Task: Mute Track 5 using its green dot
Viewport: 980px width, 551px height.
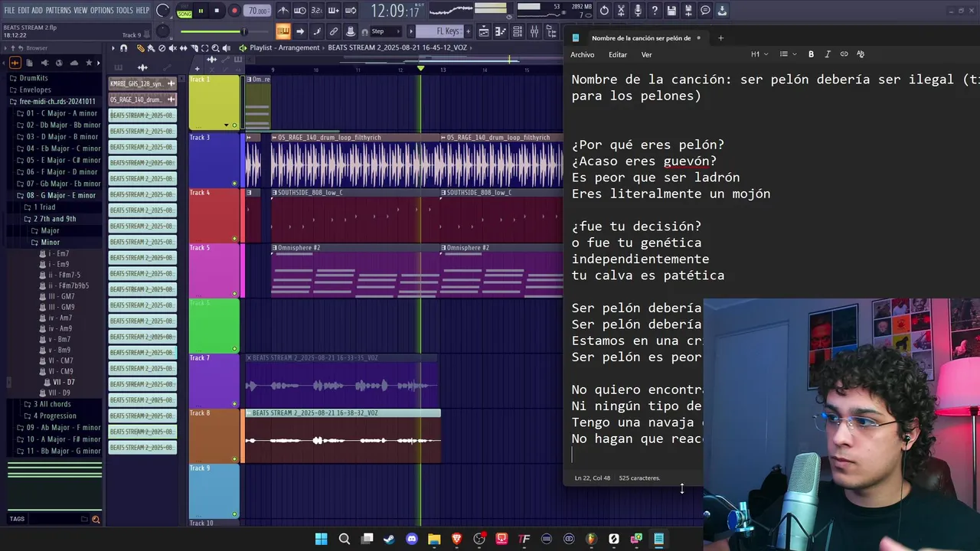Action: (x=234, y=294)
